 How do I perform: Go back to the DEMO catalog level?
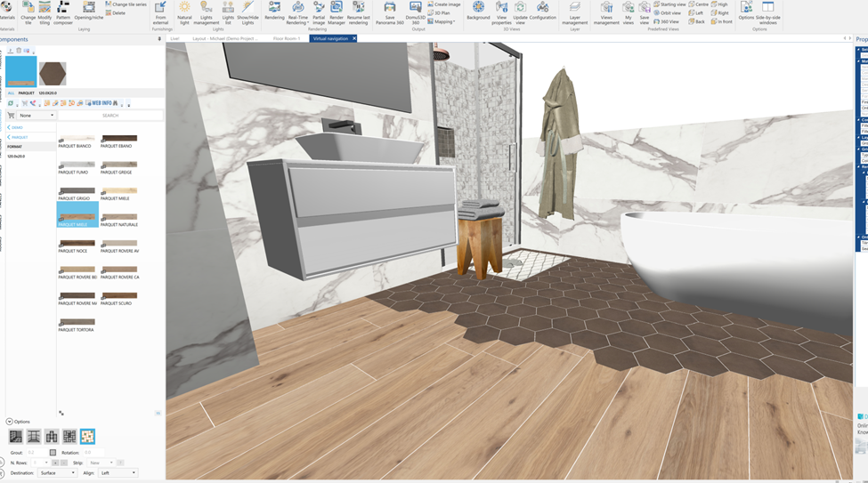[x=15, y=127]
